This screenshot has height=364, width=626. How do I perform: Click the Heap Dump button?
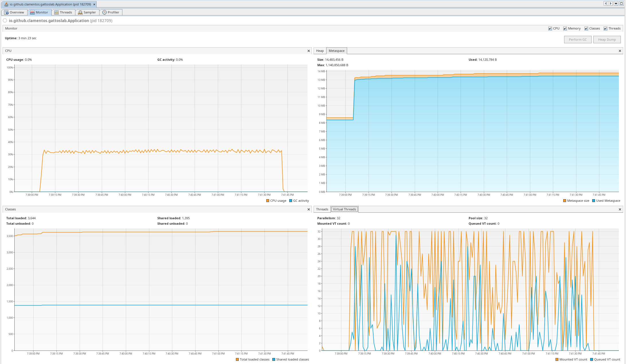pyautogui.click(x=607, y=40)
